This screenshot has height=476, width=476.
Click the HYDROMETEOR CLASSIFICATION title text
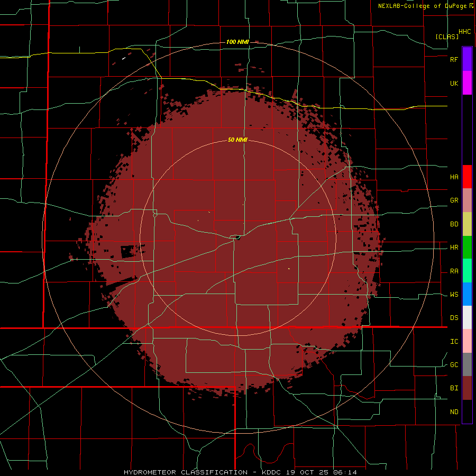click(186, 472)
